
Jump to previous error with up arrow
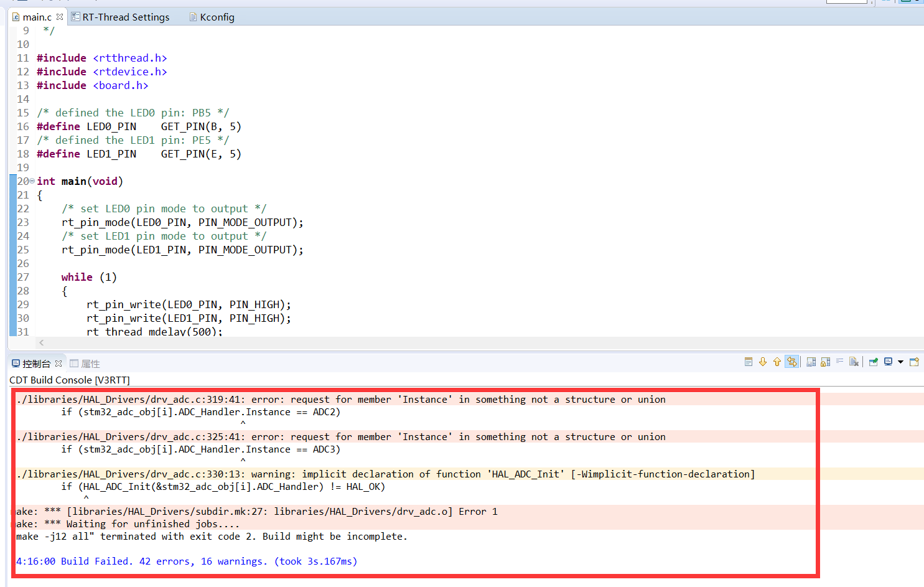coord(777,362)
